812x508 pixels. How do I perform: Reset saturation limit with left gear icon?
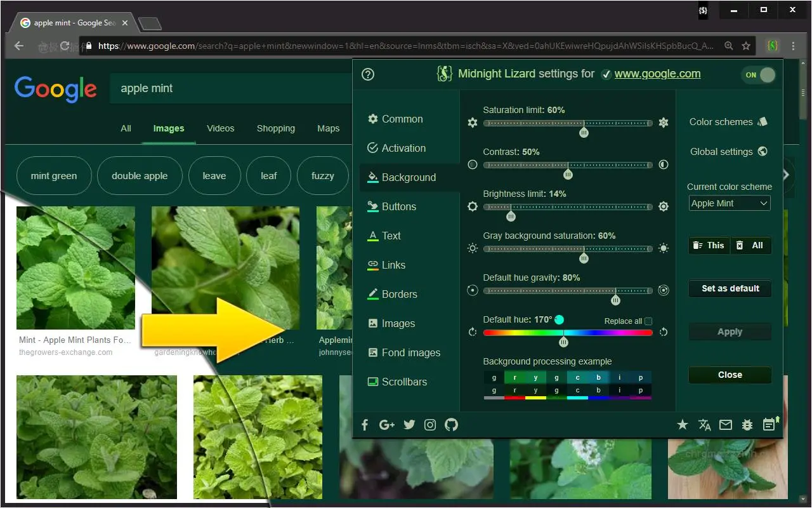coord(473,123)
